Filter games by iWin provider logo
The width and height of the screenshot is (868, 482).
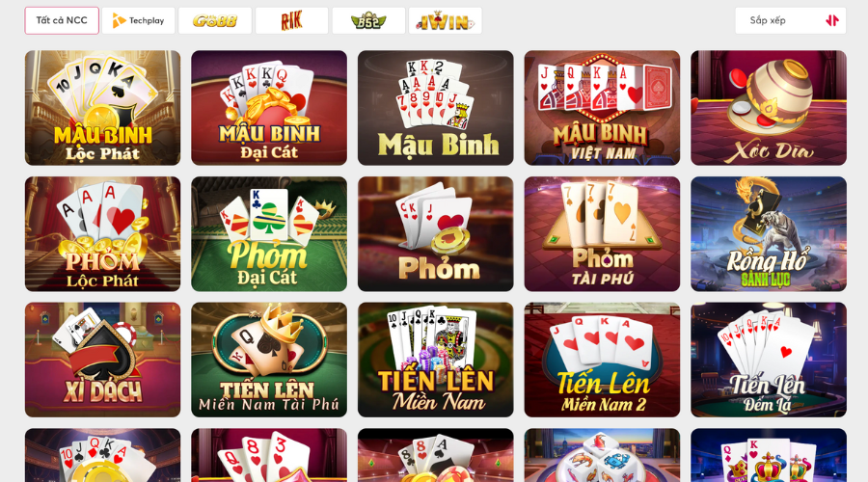pos(445,20)
